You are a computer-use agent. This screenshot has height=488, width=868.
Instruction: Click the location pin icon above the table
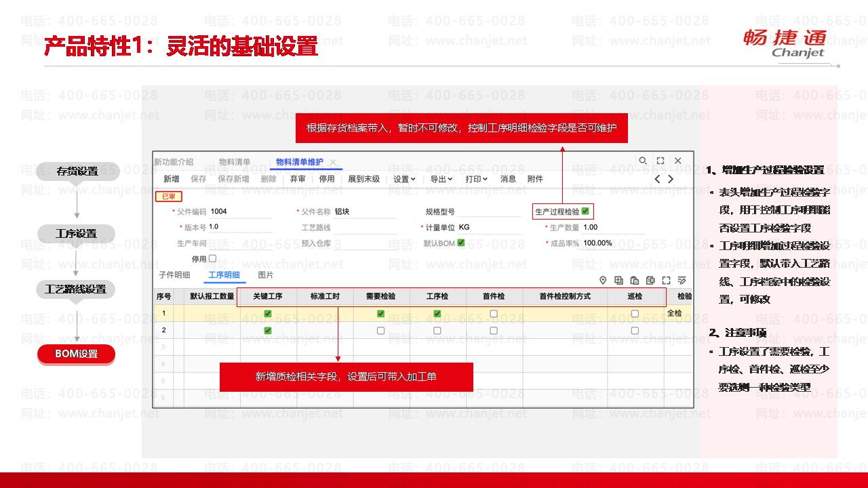click(603, 281)
